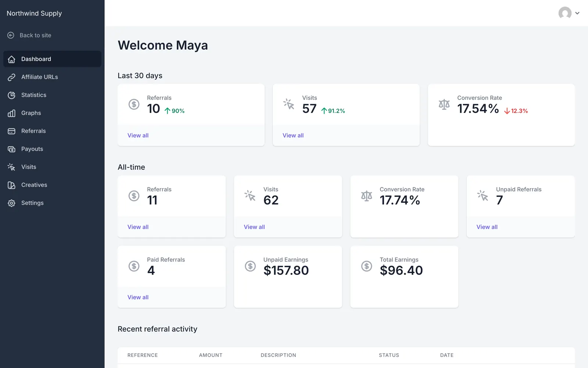The height and width of the screenshot is (368, 588).
Task: Click the Welcome Maya heading
Action: [x=163, y=45]
